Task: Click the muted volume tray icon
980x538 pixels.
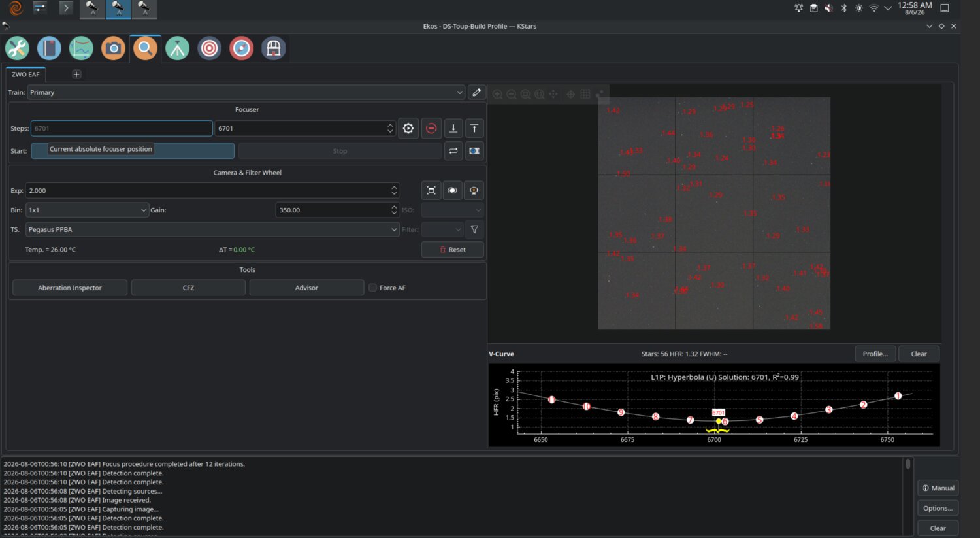Action: coord(828,8)
